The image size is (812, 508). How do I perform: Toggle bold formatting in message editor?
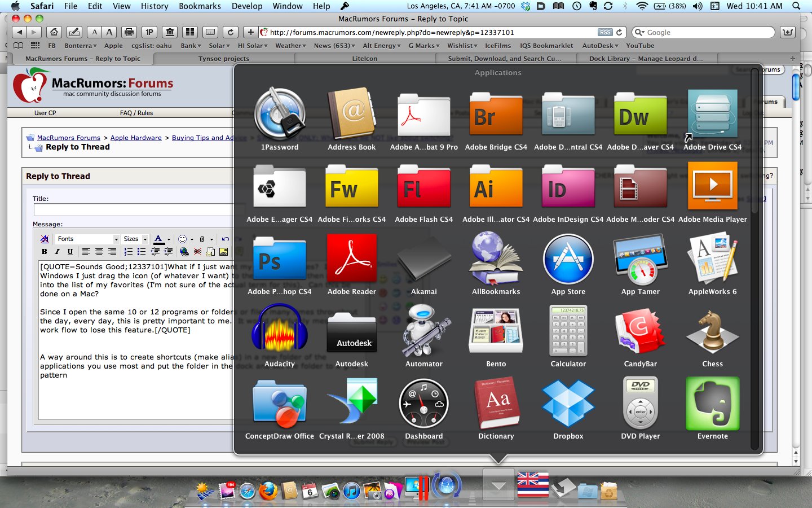[x=45, y=252]
